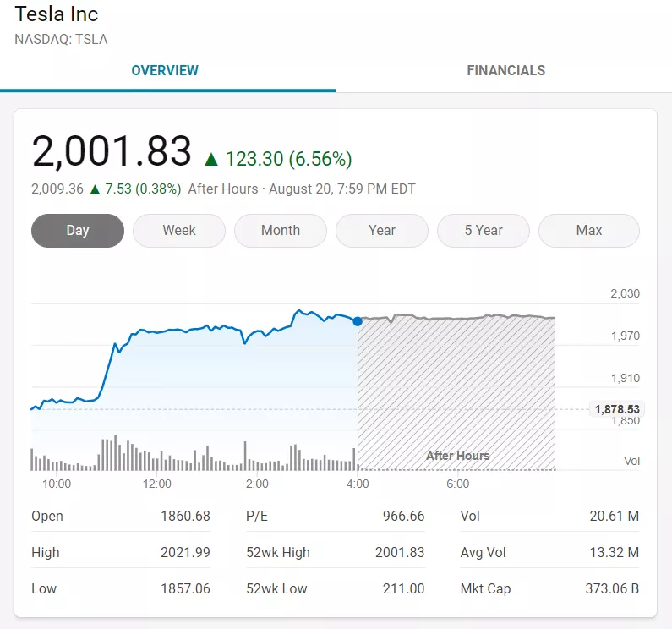Screen dimensions: 672x629
Task: Click the NASDAQ: TSLA ticker text
Action: (x=61, y=39)
